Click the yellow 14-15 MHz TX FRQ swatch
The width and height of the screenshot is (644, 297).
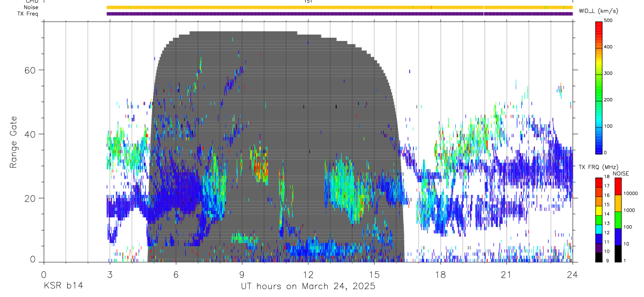[x=598, y=211]
